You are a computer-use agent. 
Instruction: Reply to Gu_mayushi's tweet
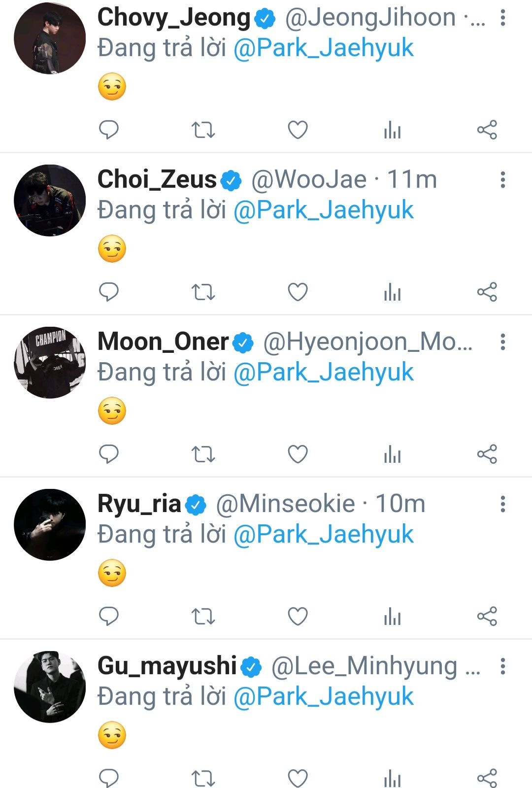pyautogui.click(x=109, y=778)
